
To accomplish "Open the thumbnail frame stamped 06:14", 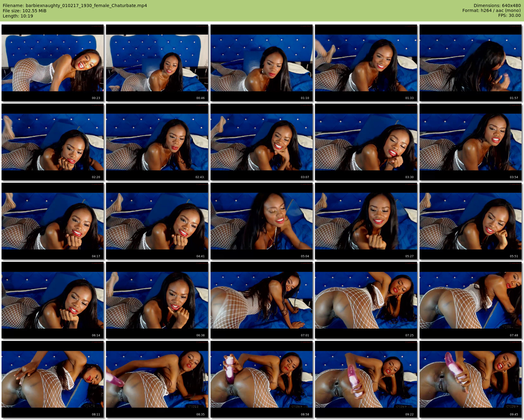I will pyautogui.click(x=53, y=300).
